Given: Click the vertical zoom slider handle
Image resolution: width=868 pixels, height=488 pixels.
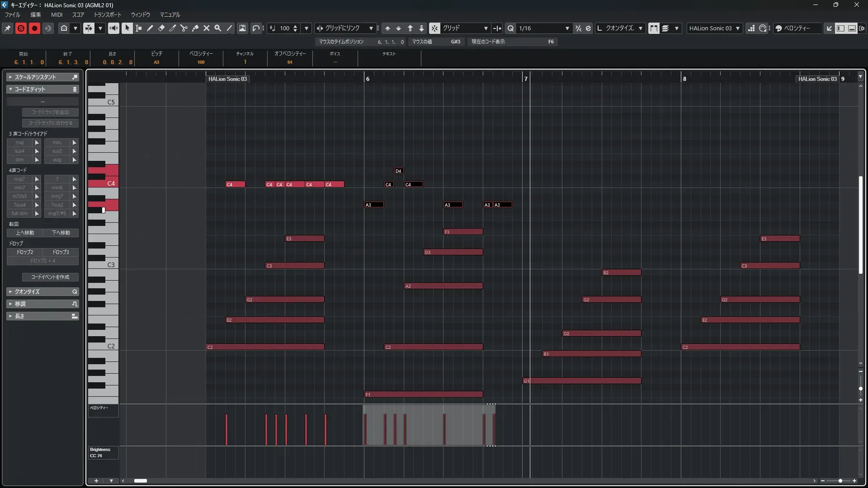Looking at the screenshot, I should 860,389.
